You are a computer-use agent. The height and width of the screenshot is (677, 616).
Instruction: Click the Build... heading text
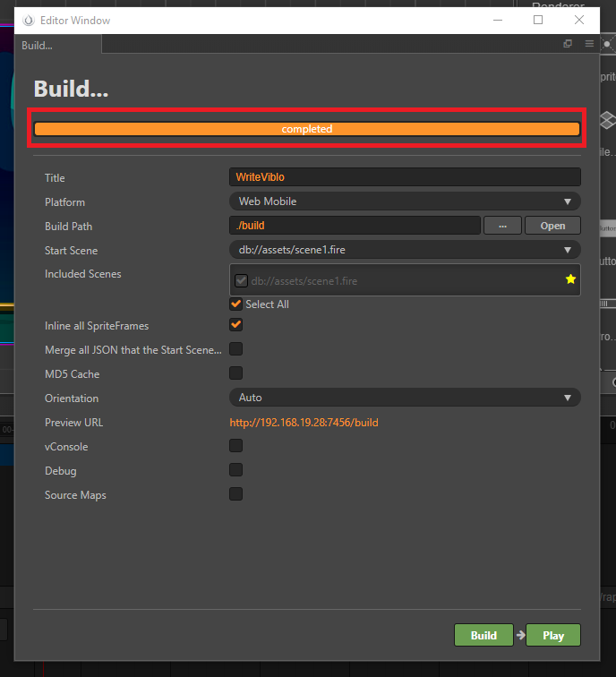pyautogui.click(x=72, y=89)
